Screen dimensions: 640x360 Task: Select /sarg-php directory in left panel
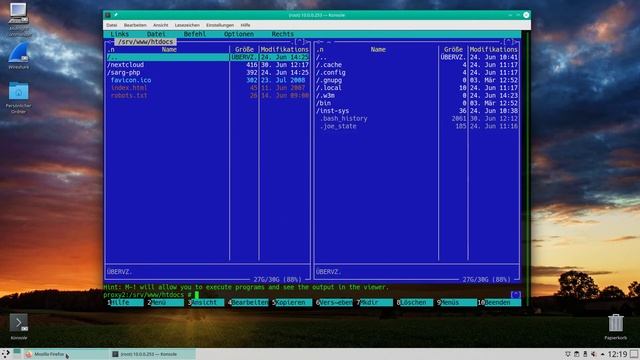tap(208, 73)
